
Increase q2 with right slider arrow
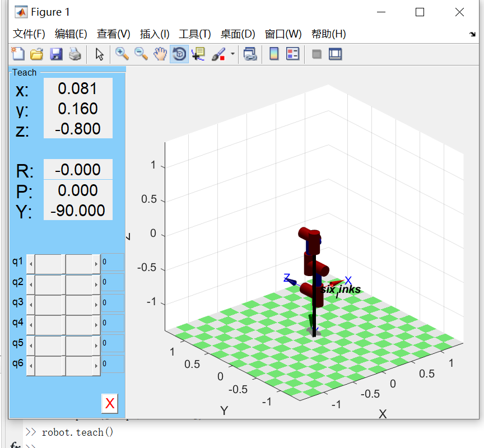[x=96, y=284]
